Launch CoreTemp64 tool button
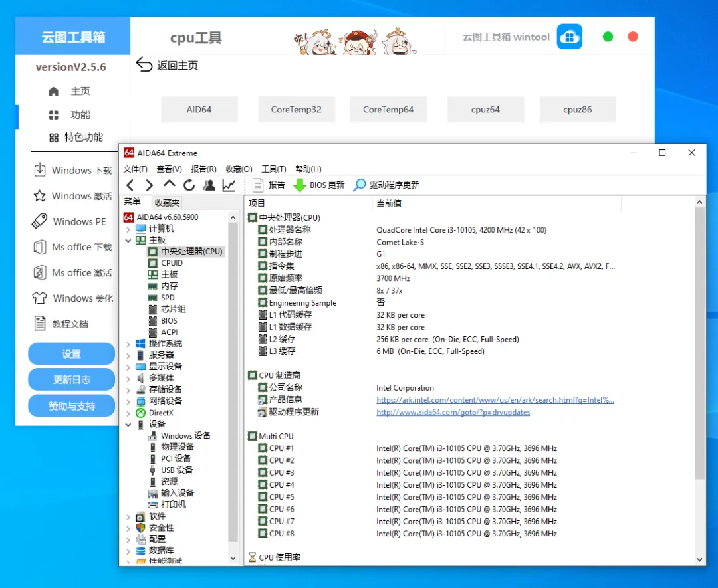This screenshot has height=588, width=718. click(x=388, y=110)
